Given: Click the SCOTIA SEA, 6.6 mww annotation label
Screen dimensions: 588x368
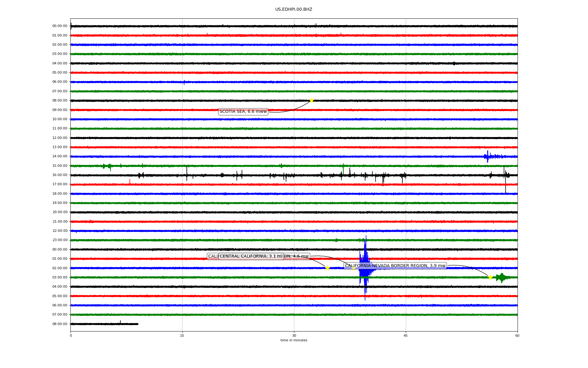Looking at the screenshot, I should point(243,112).
